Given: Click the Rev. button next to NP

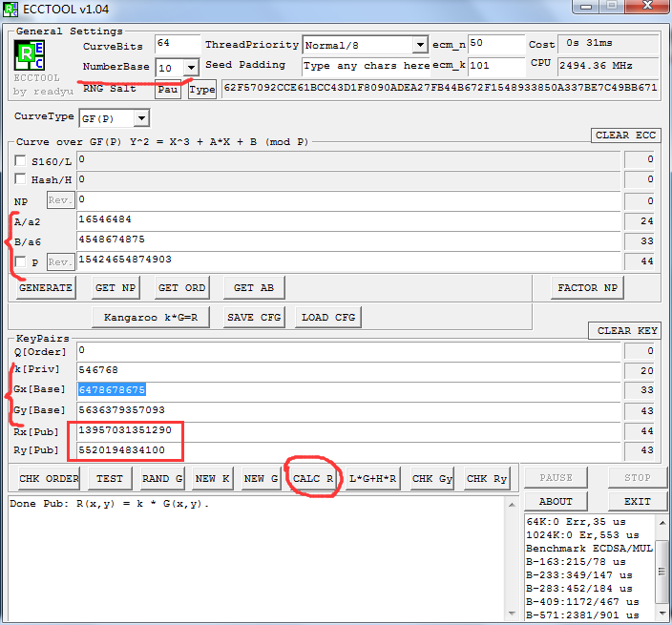Looking at the screenshot, I should pos(61,200).
